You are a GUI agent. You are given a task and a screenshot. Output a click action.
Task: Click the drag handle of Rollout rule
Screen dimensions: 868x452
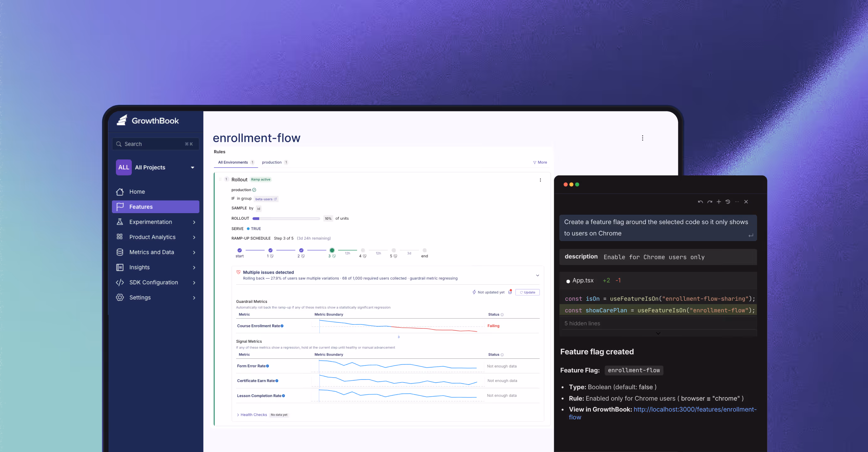click(x=220, y=180)
